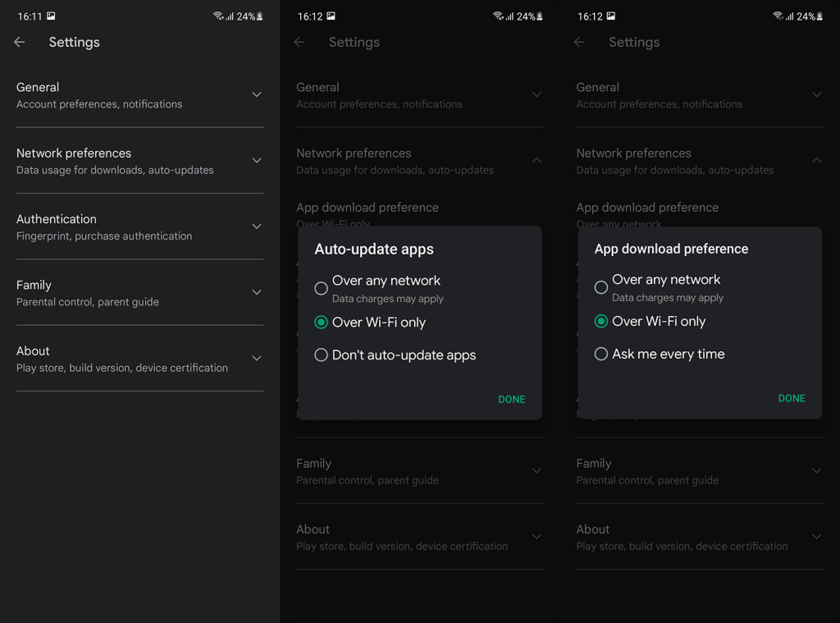The height and width of the screenshot is (623, 840).
Task: Tap 24% battery text in left status bar
Action: click(x=246, y=16)
